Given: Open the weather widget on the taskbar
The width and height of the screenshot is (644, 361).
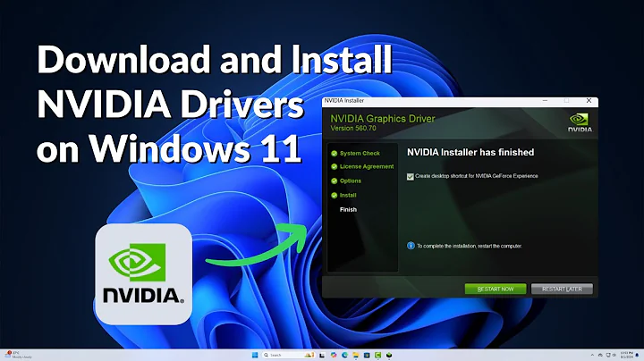Looking at the screenshot, I should coord(17,355).
